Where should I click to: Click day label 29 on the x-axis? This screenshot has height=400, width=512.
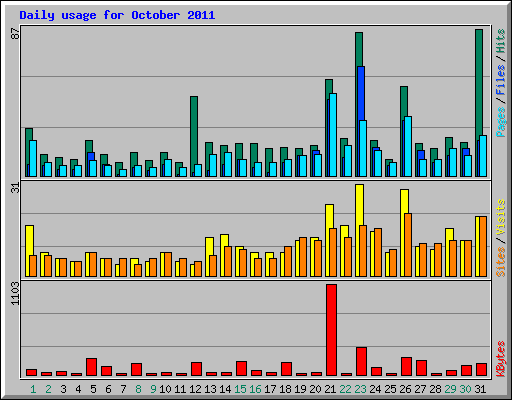point(450,389)
